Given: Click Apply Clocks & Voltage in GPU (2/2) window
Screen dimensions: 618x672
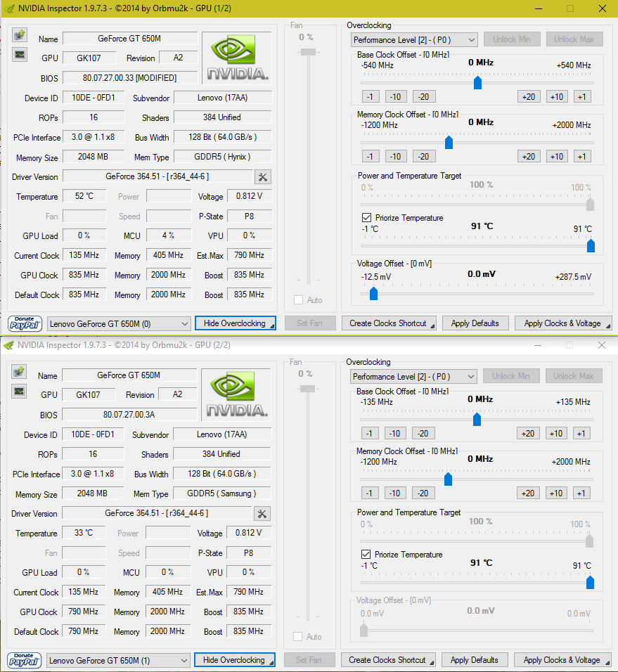Looking at the screenshot, I should coord(562,660).
